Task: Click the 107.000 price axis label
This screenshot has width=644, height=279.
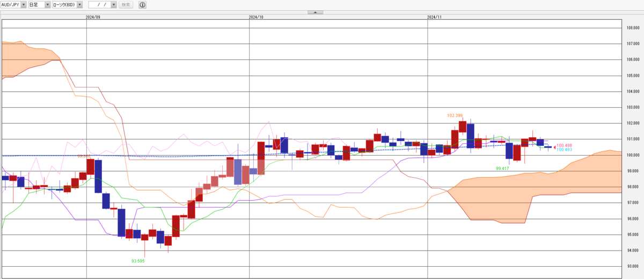Action: tap(634, 43)
